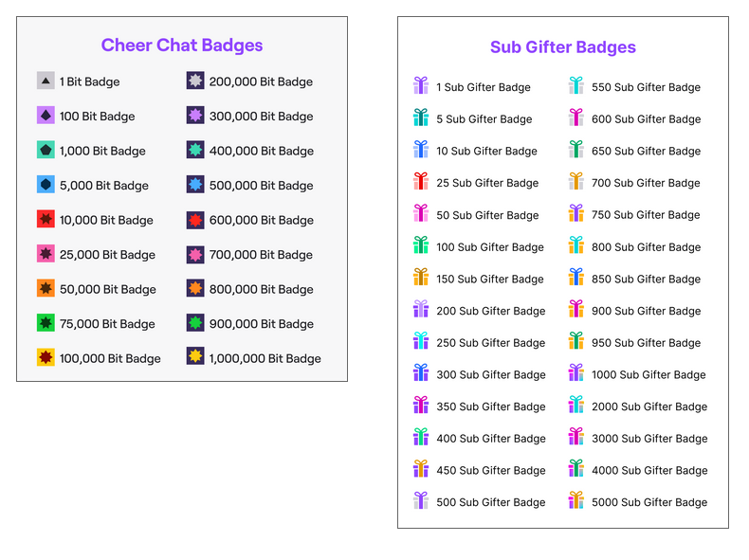Screen dimensions: 749x560
Task: Click the 300,000 Bit Badge label text
Action: 262,116
